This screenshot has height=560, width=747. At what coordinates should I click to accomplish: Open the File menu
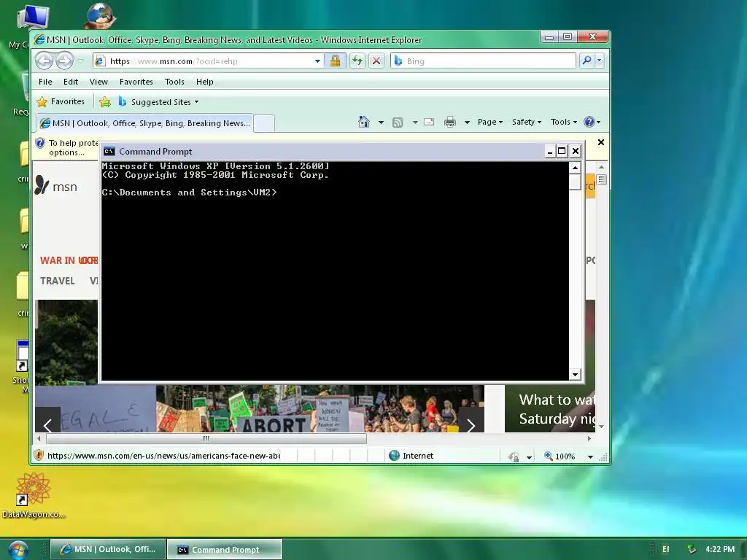click(45, 82)
